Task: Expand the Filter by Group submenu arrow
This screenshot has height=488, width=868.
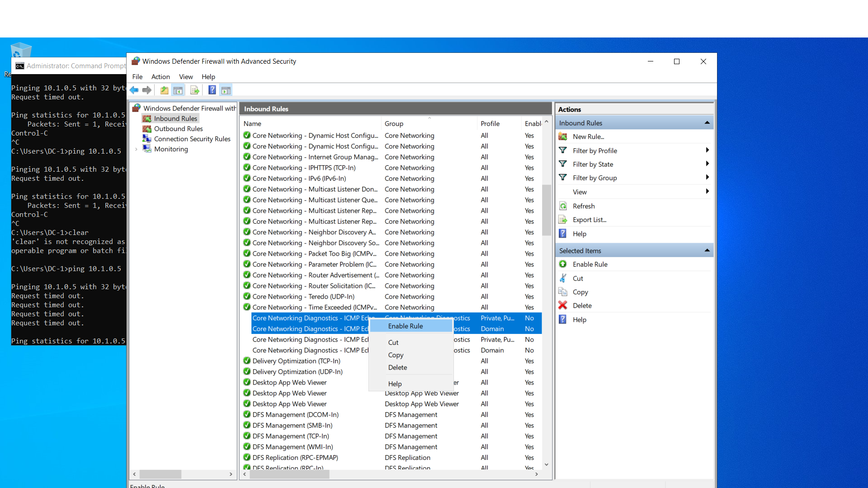Action: click(x=707, y=178)
